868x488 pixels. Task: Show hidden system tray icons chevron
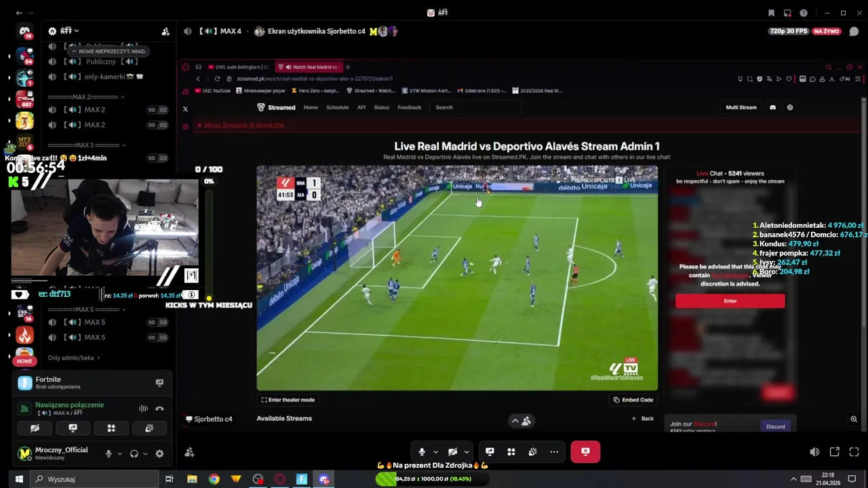pos(794,479)
